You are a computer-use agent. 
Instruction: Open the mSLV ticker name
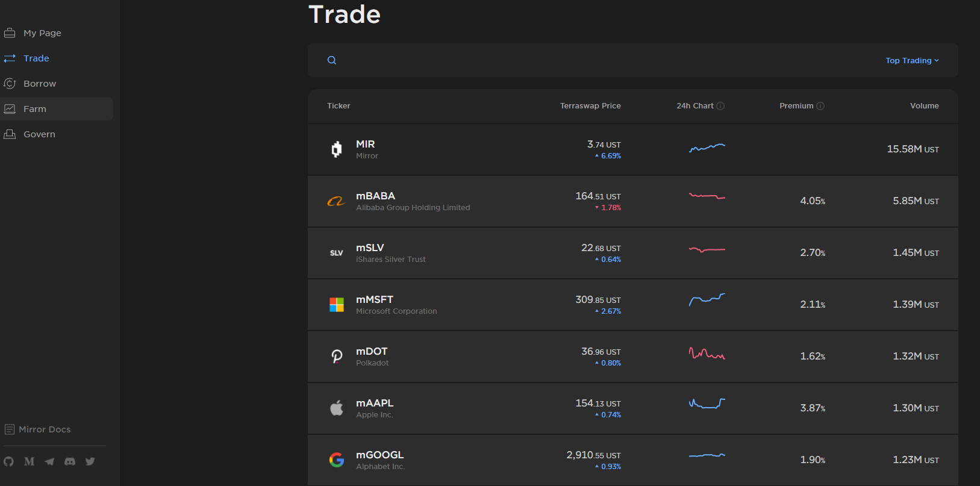coord(370,248)
